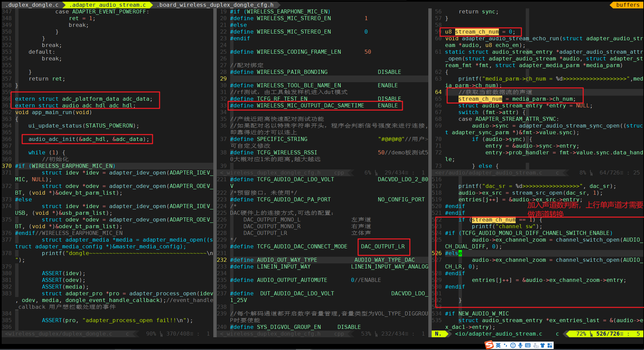Click the 'u8 stream_ch_num = 0;' declaration
This screenshot has width=644, height=350.
(x=480, y=32)
